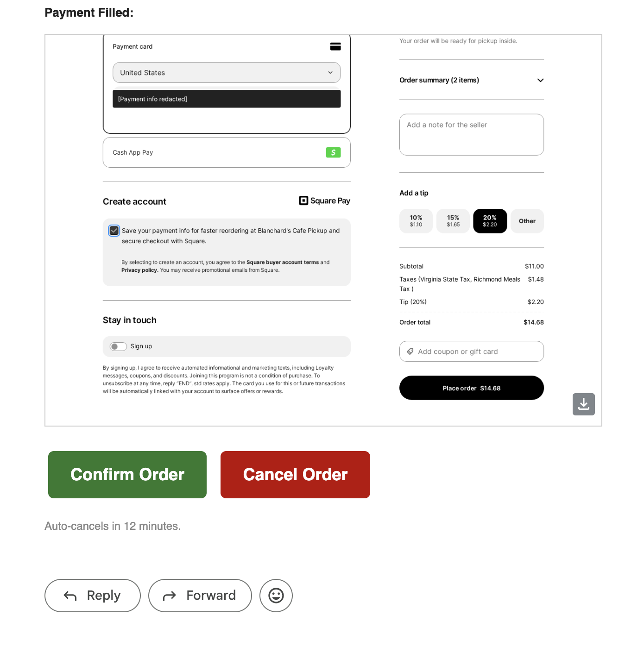Click the credit card icon
644x653 pixels.
point(335,46)
